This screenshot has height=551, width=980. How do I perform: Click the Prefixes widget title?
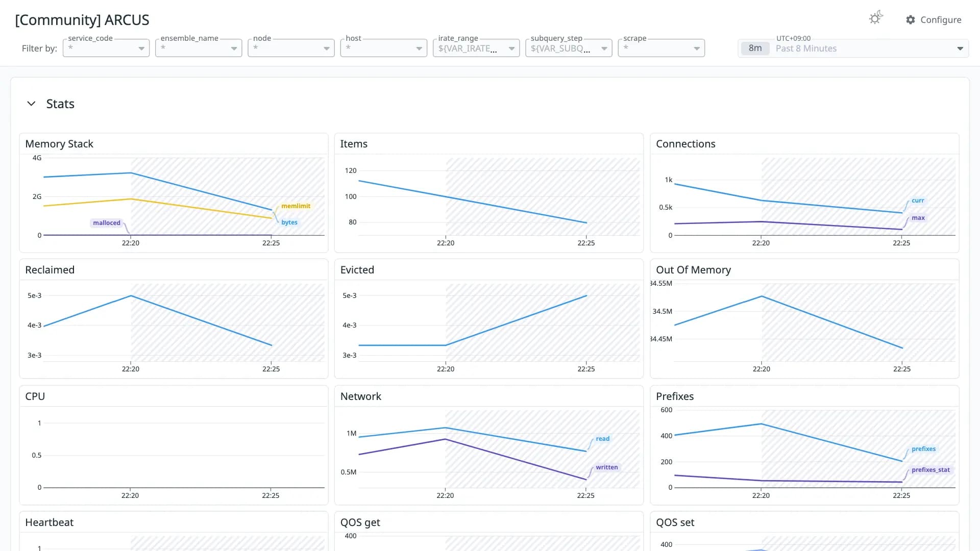click(x=675, y=396)
